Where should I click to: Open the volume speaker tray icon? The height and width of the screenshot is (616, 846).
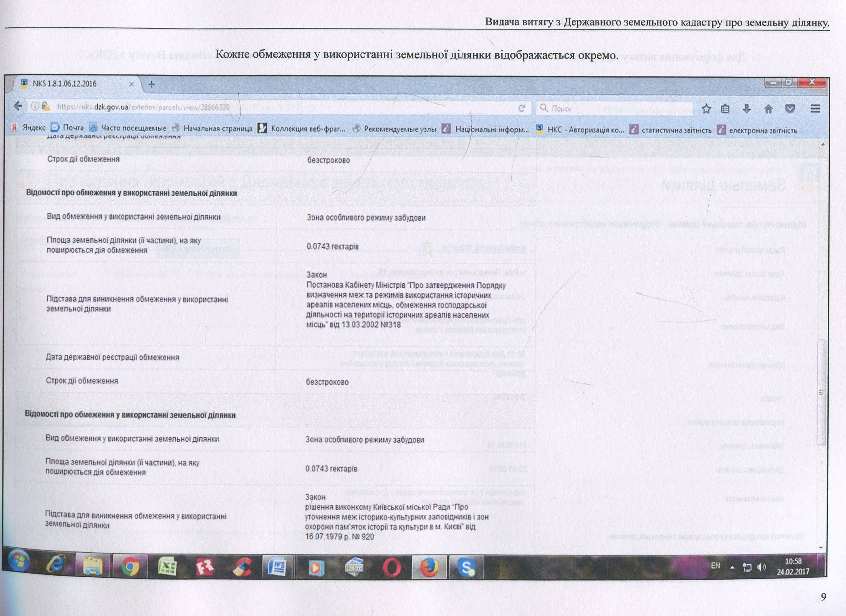[x=762, y=567]
